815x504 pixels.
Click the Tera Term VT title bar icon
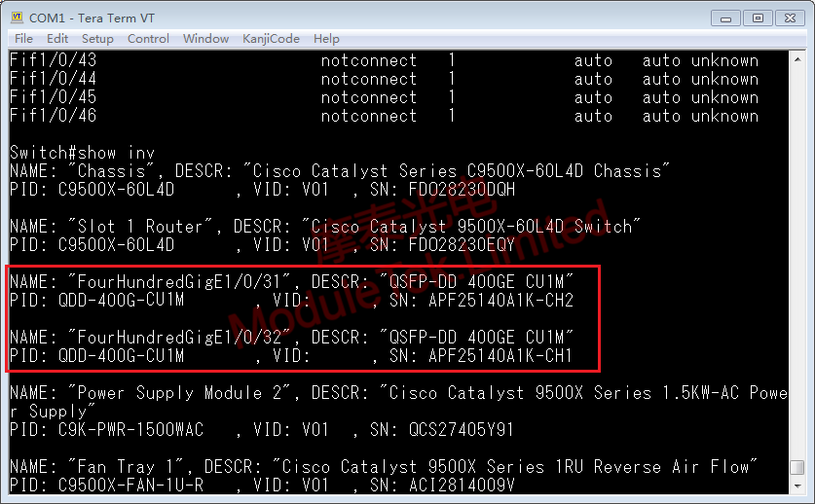(x=17, y=18)
